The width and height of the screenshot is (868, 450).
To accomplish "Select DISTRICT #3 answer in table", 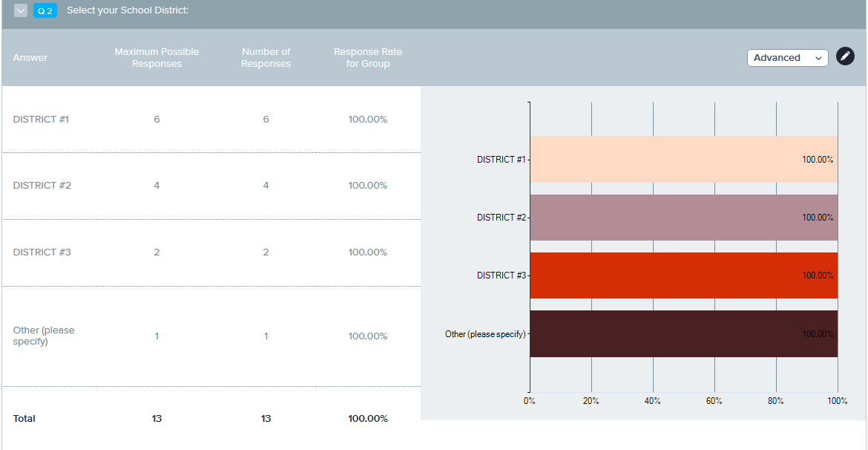I will [42, 252].
